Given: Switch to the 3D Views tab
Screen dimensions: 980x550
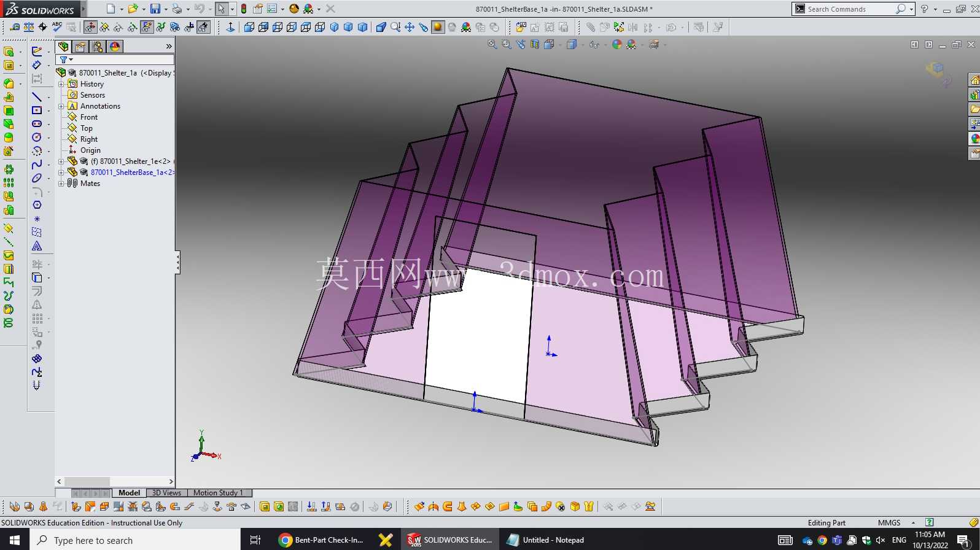Looking at the screenshot, I should [x=166, y=493].
